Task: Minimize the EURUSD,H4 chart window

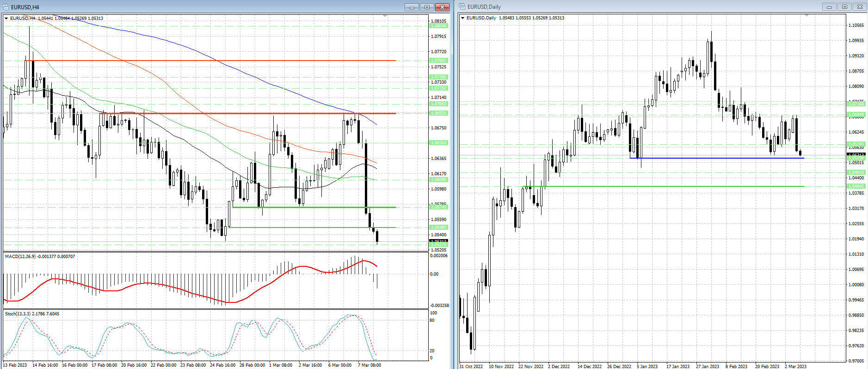Action: point(412,7)
